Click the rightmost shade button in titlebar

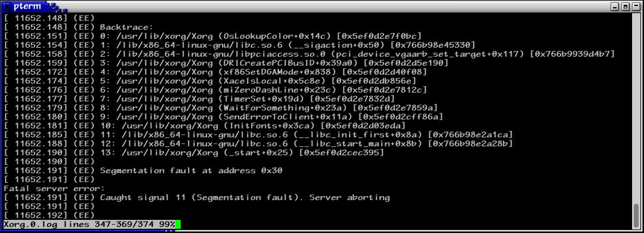pos(636,7)
